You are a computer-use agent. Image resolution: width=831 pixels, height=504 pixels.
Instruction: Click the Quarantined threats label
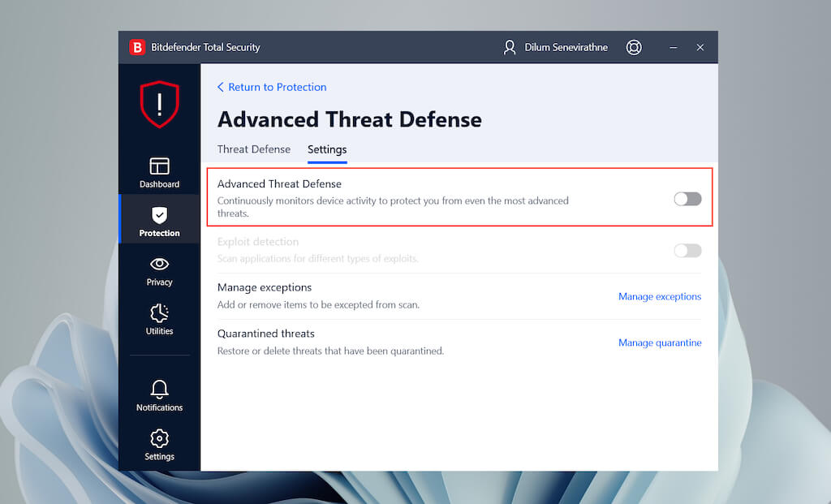pos(266,334)
